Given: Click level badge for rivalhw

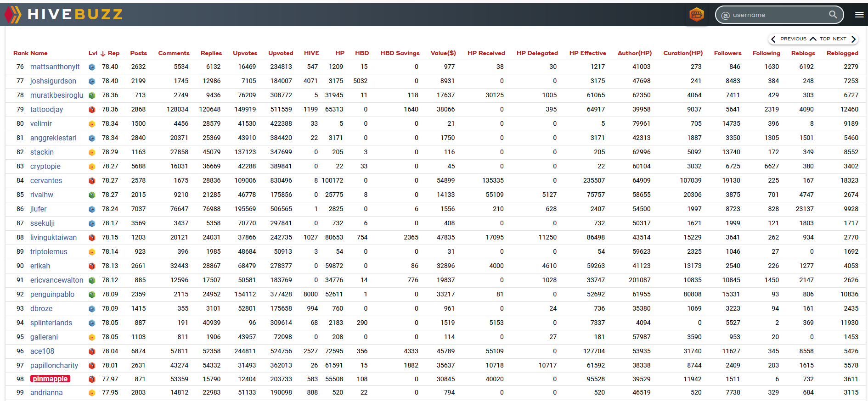Looking at the screenshot, I should coord(92,195).
